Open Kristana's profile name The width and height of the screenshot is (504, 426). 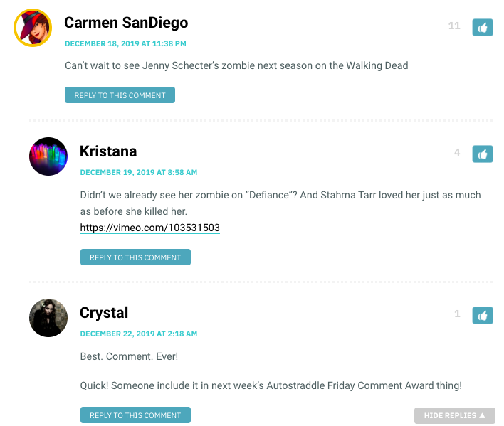click(108, 151)
